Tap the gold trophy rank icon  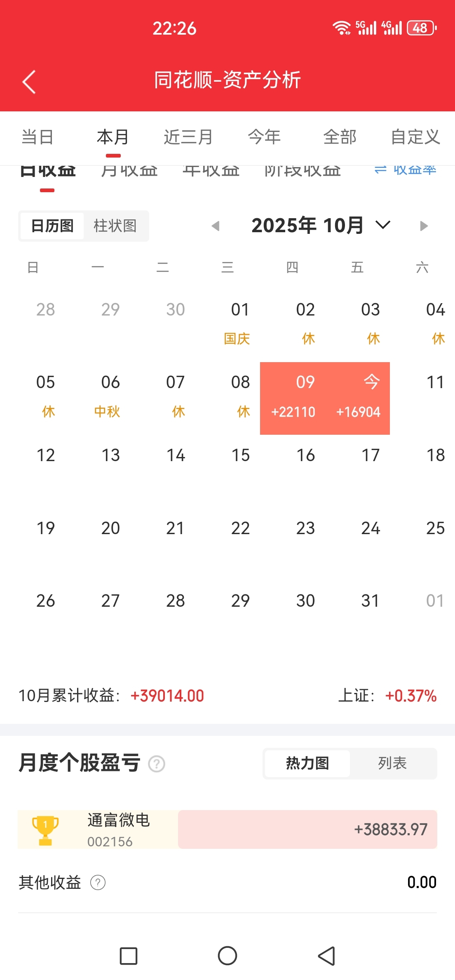[45, 830]
